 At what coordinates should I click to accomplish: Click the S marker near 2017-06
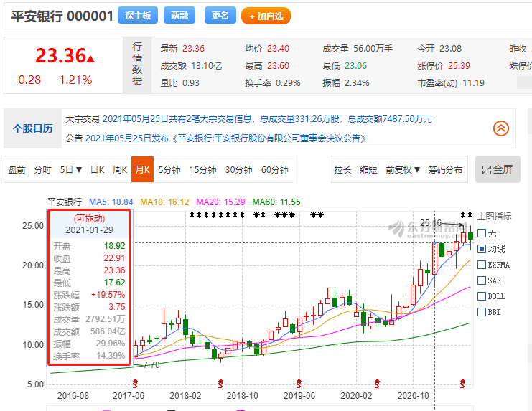tap(135, 383)
